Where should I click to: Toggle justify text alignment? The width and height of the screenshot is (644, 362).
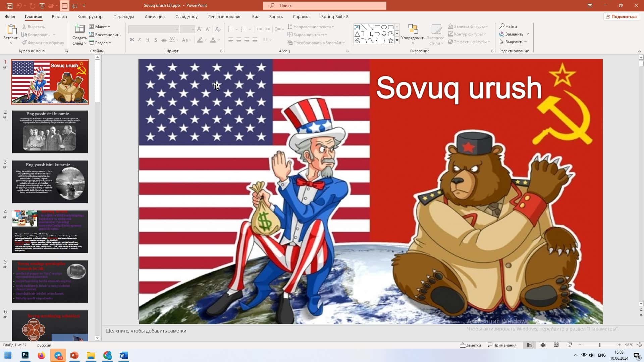tap(255, 40)
